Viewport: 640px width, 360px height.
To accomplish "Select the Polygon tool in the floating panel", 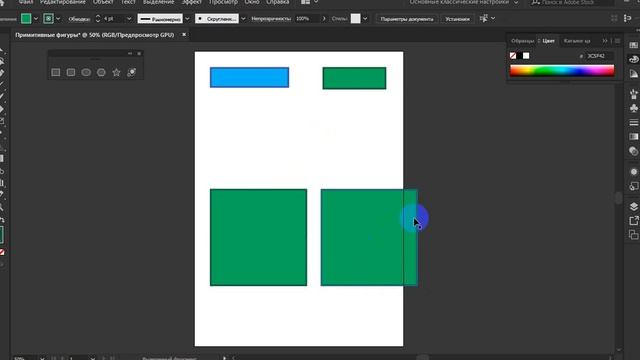I will coord(101,73).
